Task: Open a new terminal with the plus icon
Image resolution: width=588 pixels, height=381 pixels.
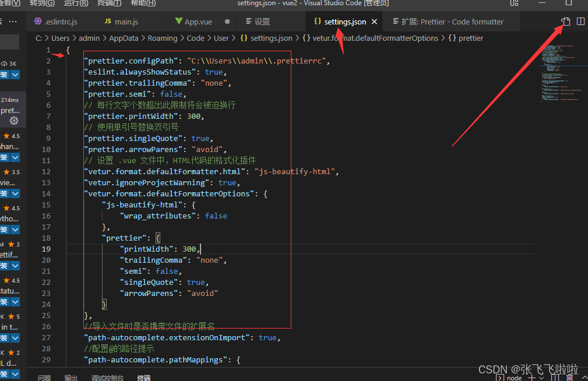Action: coord(530,378)
